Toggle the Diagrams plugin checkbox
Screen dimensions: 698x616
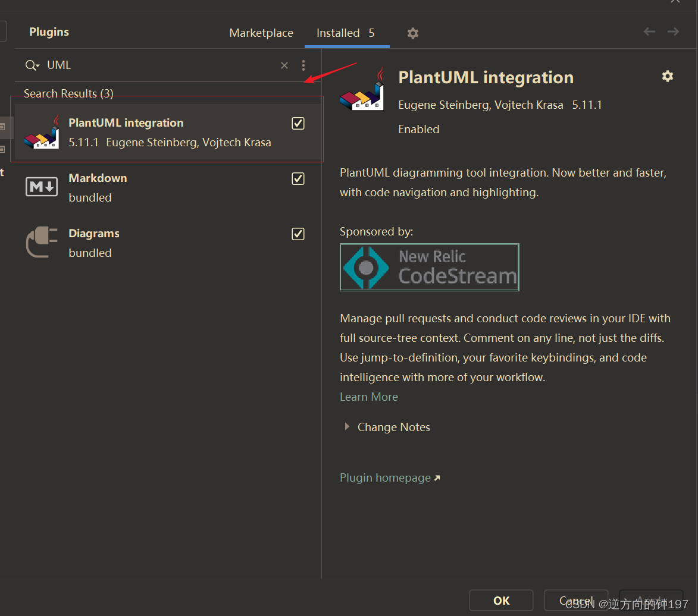298,234
